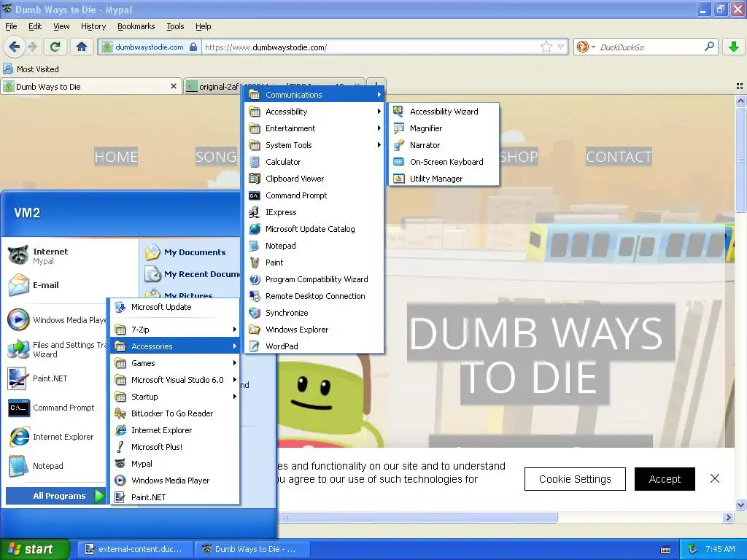This screenshot has height=560, width=747.
Task: Open the Most Visited bookmarks button
Action: (31, 69)
